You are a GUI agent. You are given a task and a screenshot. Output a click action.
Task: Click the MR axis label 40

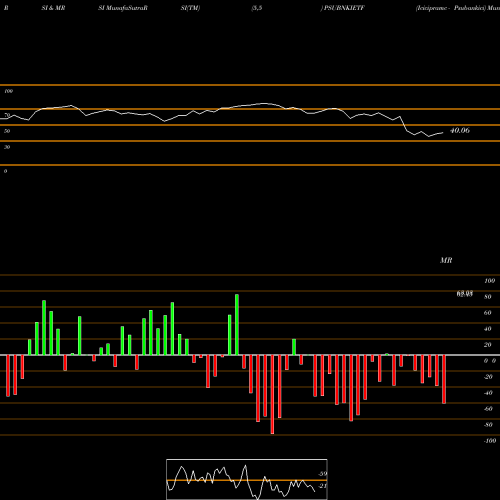pos(488,329)
